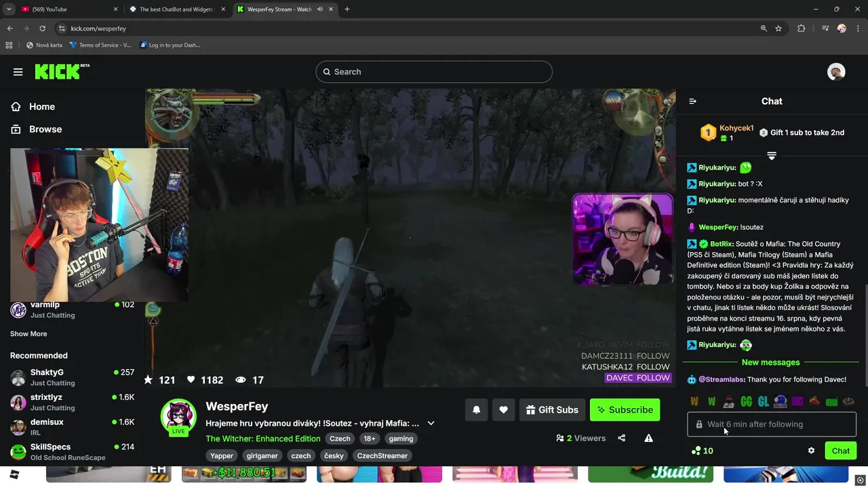Click BotRix username in chat

(722, 243)
